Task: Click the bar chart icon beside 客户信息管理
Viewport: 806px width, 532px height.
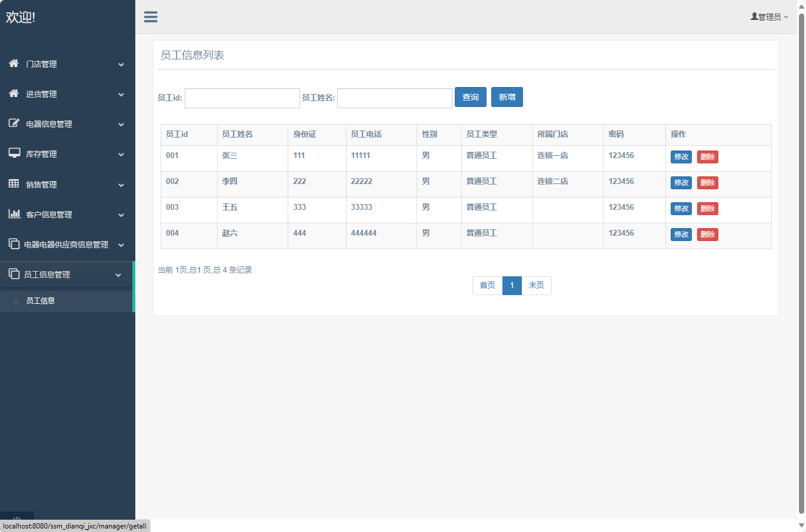Action: (14, 214)
